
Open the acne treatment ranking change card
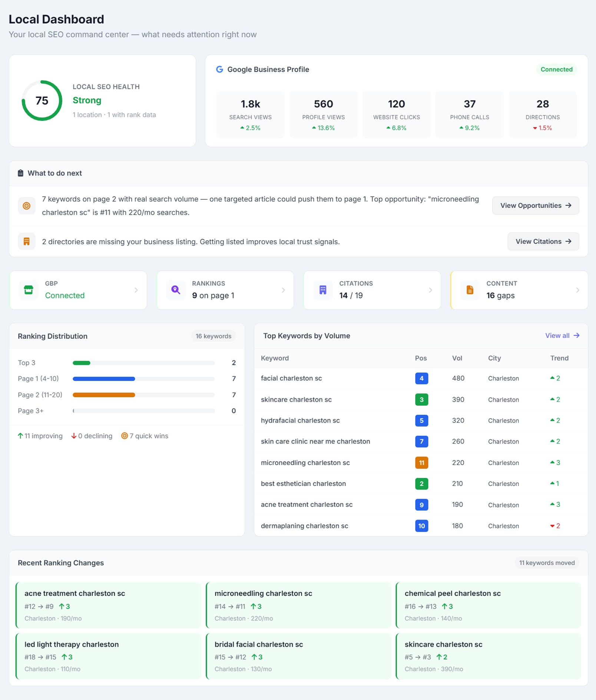(x=108, y=605)
